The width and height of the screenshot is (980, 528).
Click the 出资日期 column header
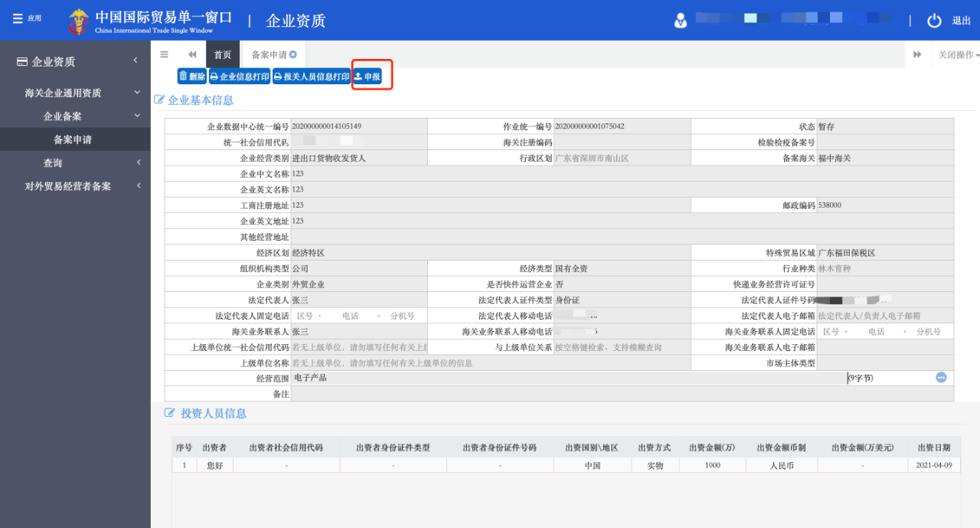pos(933,448)
